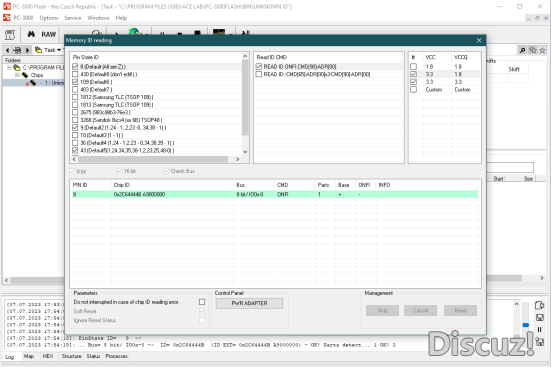
Task: Toggle second READ ID CMD(85) command checkbox
Action: (x=259, y=74)
